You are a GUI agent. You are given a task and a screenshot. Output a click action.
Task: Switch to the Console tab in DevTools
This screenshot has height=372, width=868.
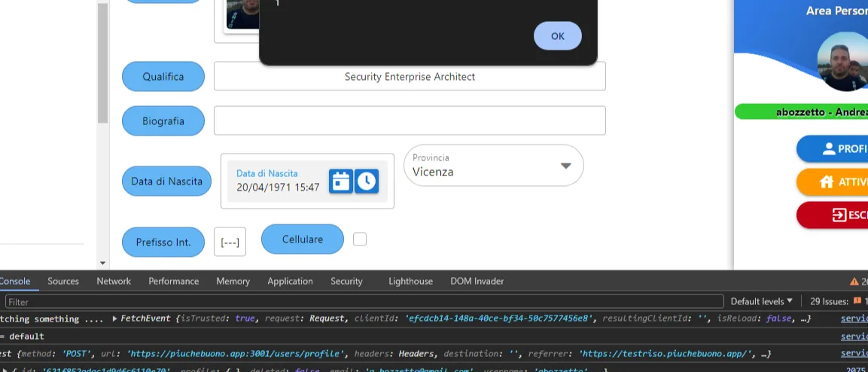pos(15,281)
